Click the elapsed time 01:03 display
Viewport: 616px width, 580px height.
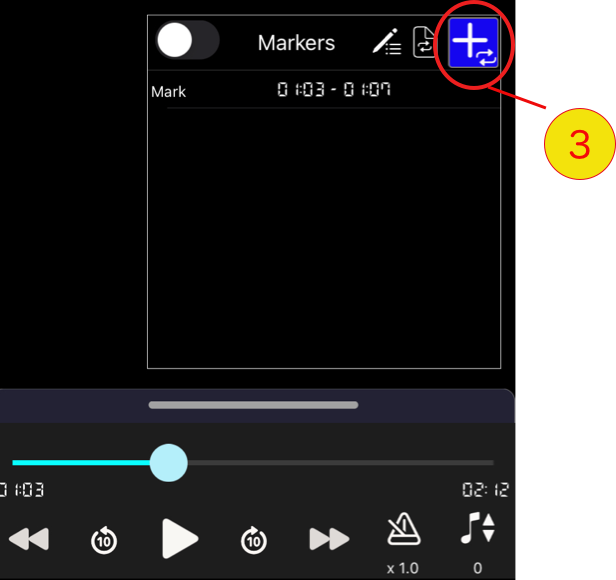[x=22, y=490]
